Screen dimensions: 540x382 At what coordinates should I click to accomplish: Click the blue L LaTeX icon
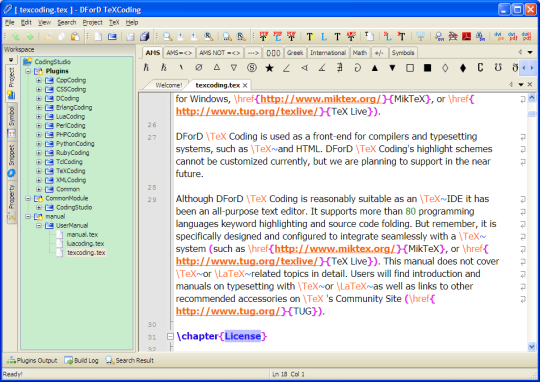324,36
